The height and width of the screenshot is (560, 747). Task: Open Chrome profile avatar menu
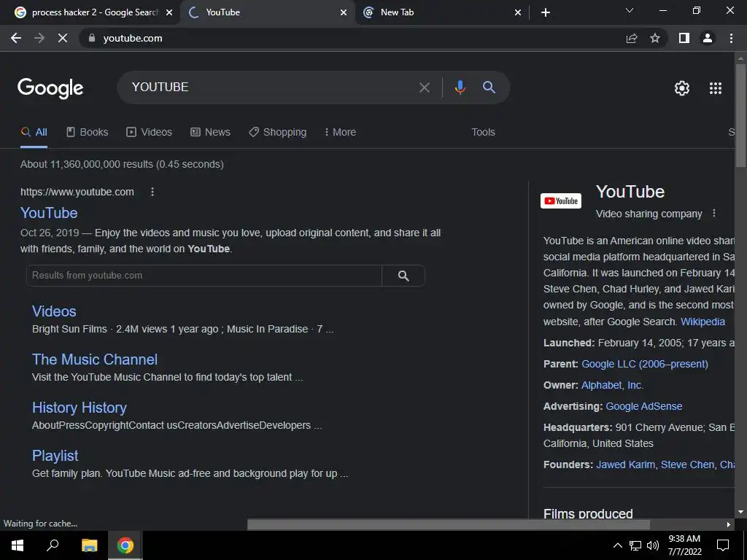click(708, 38)
